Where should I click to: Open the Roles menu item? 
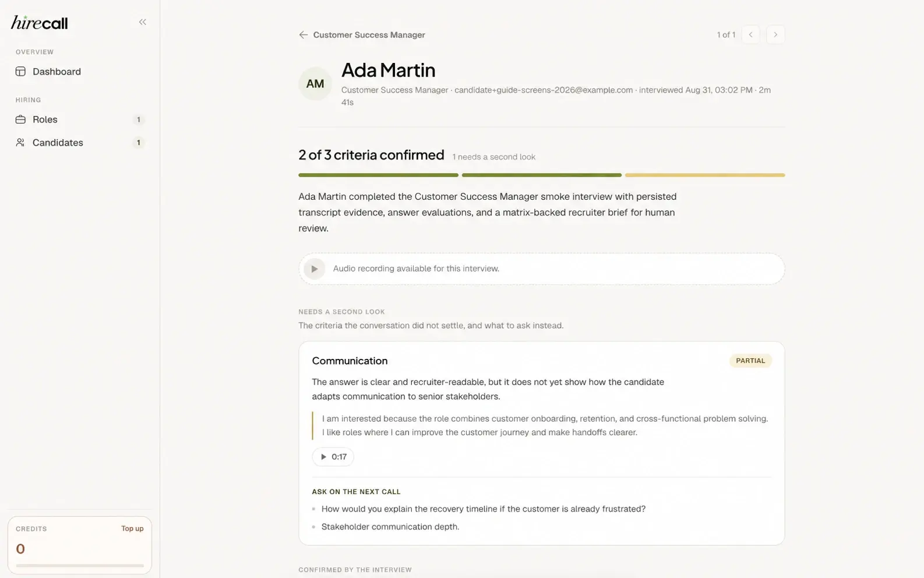[x=80, y=119]
